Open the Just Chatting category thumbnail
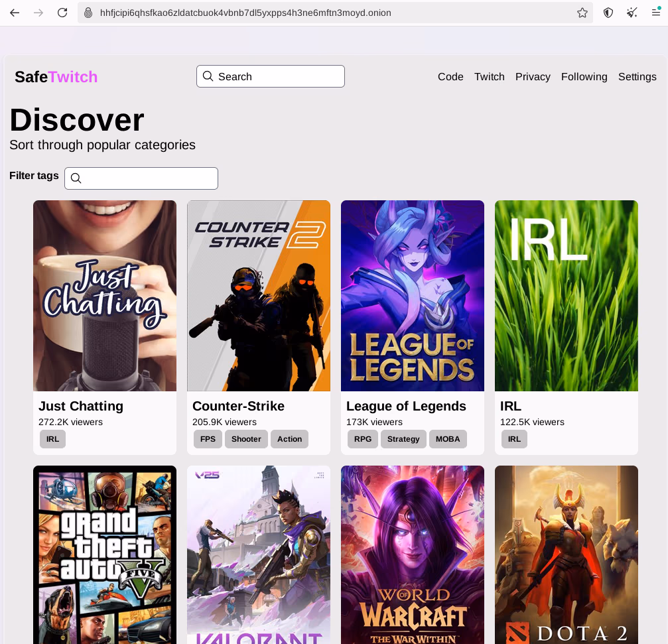The height and width of the screenshot is (644, 668). [x=105, y=296]
